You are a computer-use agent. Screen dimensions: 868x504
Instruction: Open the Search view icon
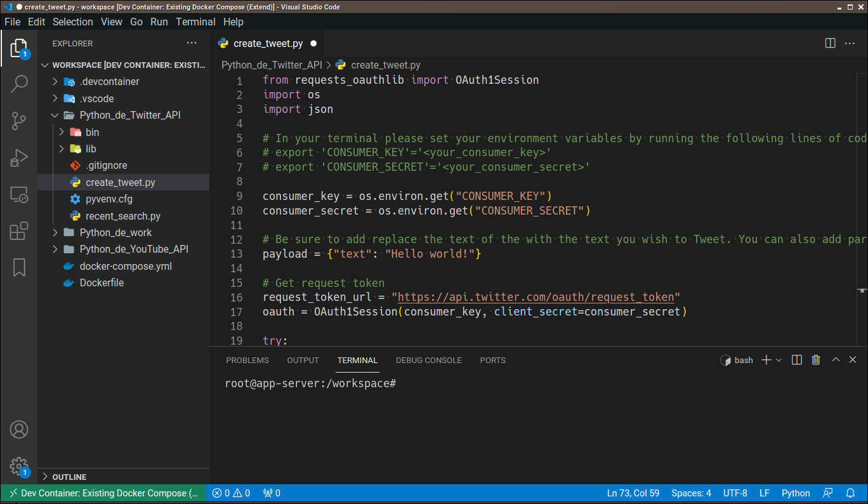click(19, 83)
